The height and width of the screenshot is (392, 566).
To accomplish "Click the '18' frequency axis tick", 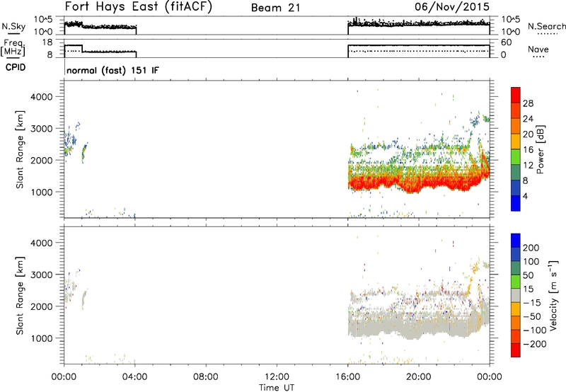I will point(47,42).
